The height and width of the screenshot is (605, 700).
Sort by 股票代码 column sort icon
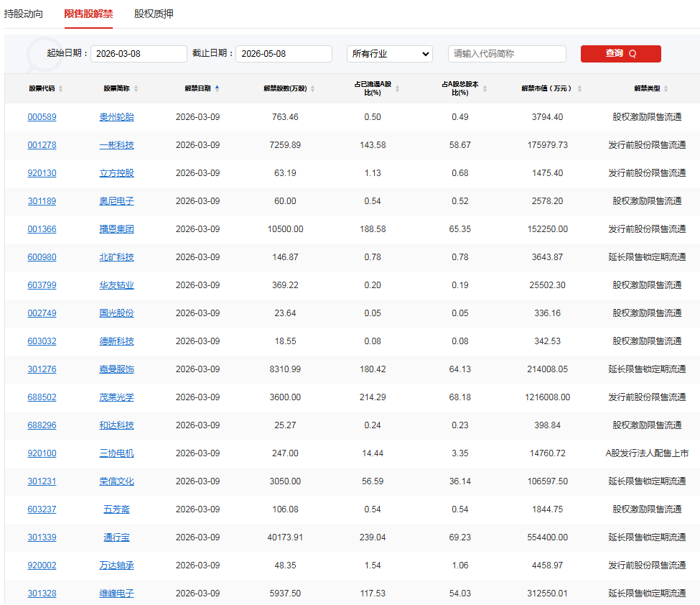(60, 89)
